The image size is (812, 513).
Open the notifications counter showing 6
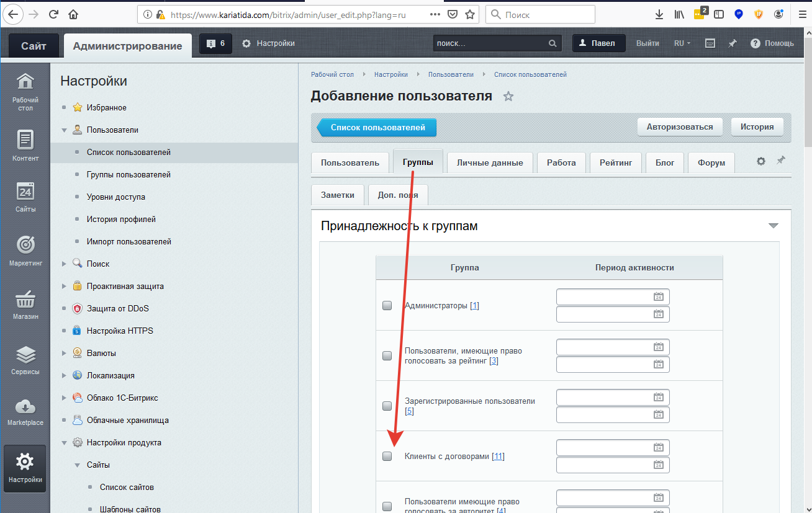(x=215, y=43)
